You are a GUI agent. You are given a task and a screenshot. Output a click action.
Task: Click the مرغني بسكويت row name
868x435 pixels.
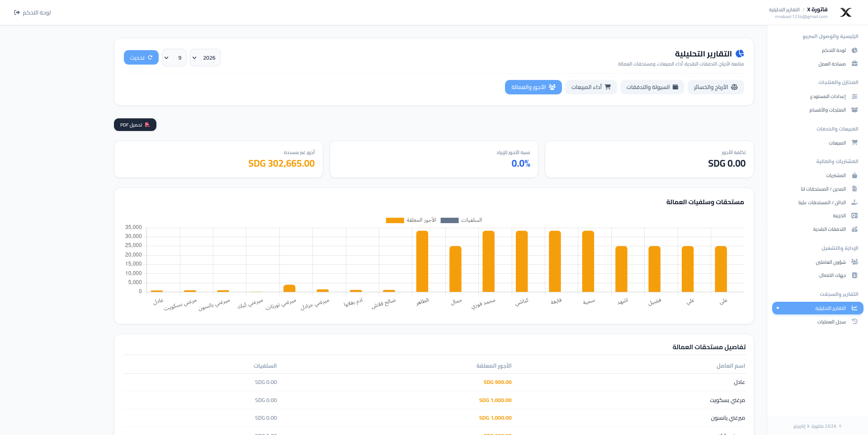point(727,400)
